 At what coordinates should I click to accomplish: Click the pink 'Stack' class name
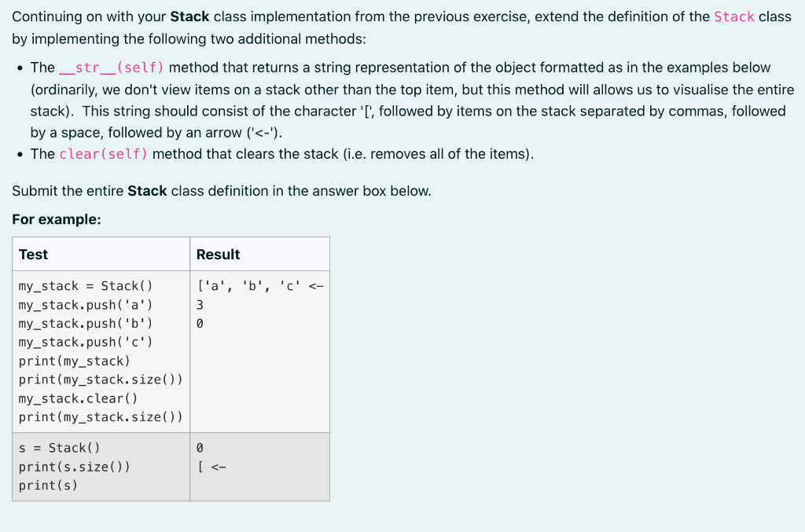[734, 17]
